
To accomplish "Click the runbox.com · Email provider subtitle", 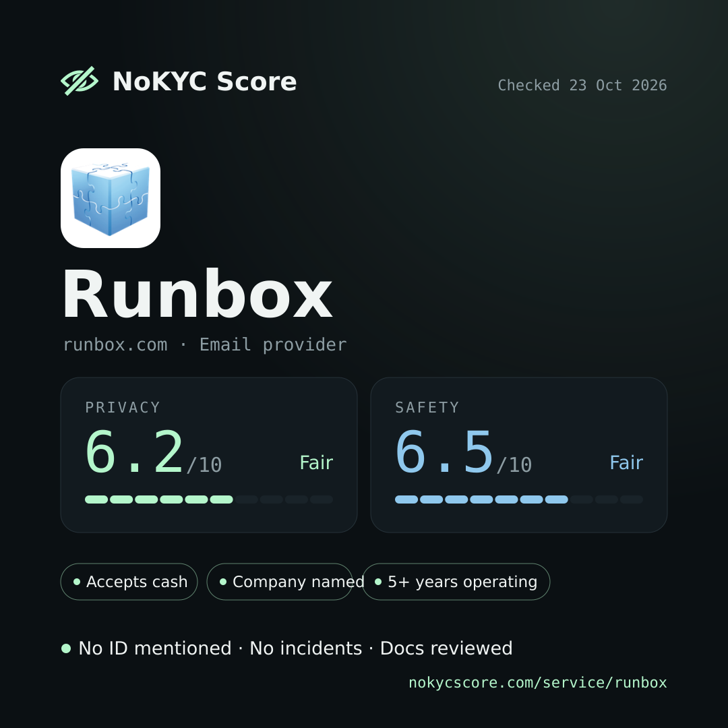I will click(x=205, y=345).
